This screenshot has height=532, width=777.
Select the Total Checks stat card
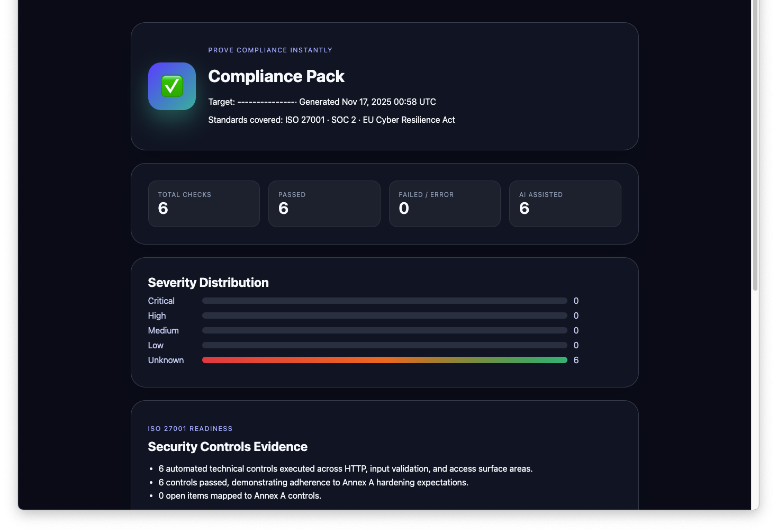[204, 204]
